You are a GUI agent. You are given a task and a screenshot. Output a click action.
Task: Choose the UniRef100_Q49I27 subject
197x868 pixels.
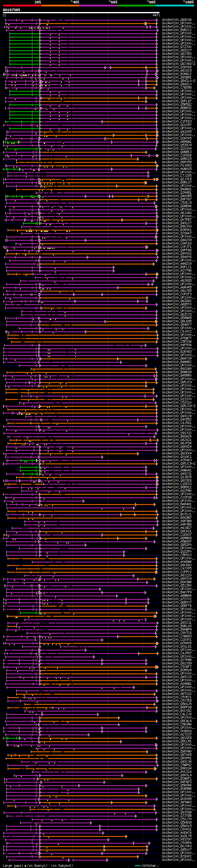pyautogui.click(x=176, y=223)
